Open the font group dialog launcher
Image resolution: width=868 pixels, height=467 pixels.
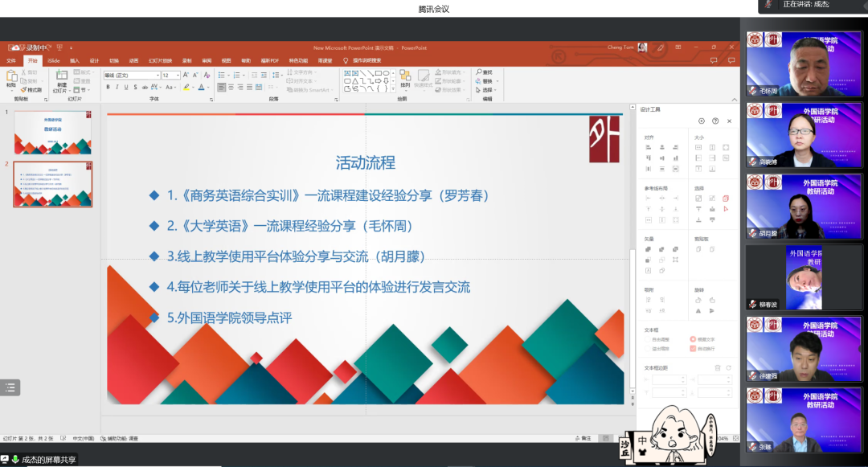211,100
